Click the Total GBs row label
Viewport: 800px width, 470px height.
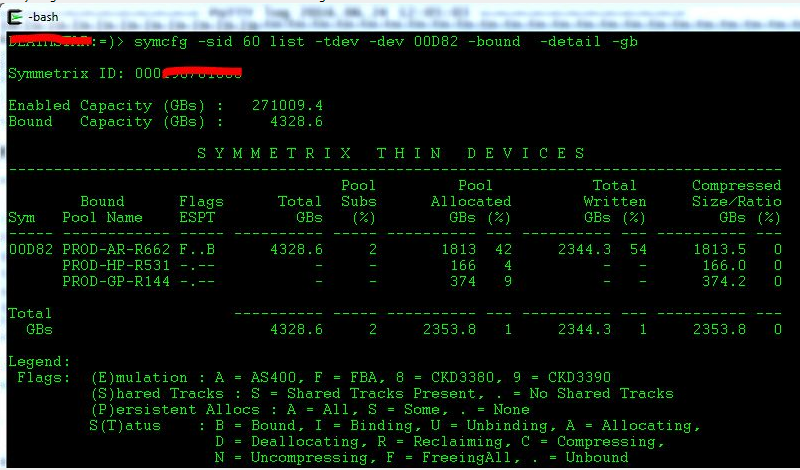point(30,321)
